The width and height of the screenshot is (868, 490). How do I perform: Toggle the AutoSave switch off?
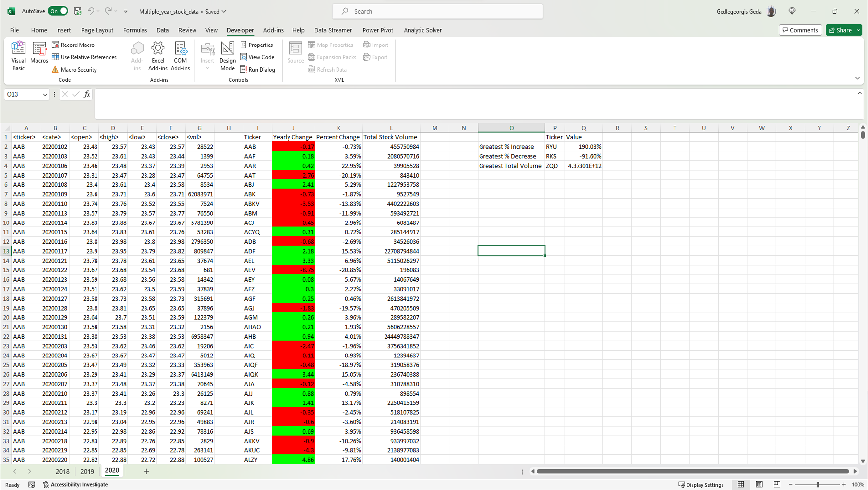58,11
